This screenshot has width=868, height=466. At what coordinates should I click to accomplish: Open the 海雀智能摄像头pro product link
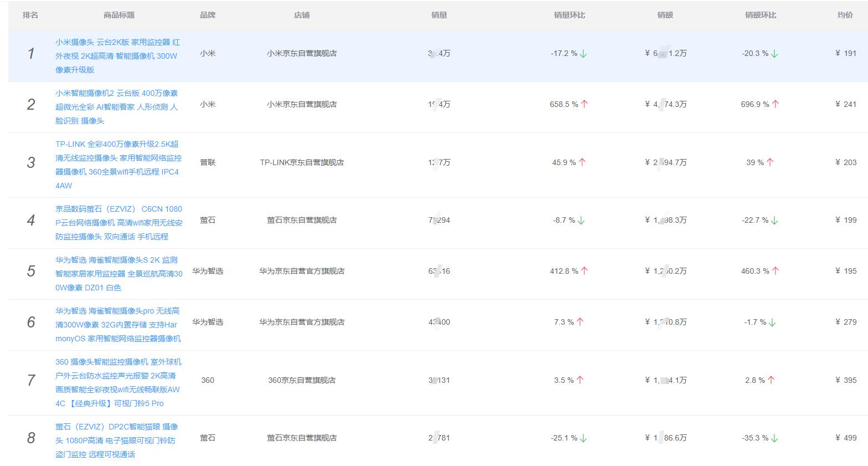pos(118,325)
